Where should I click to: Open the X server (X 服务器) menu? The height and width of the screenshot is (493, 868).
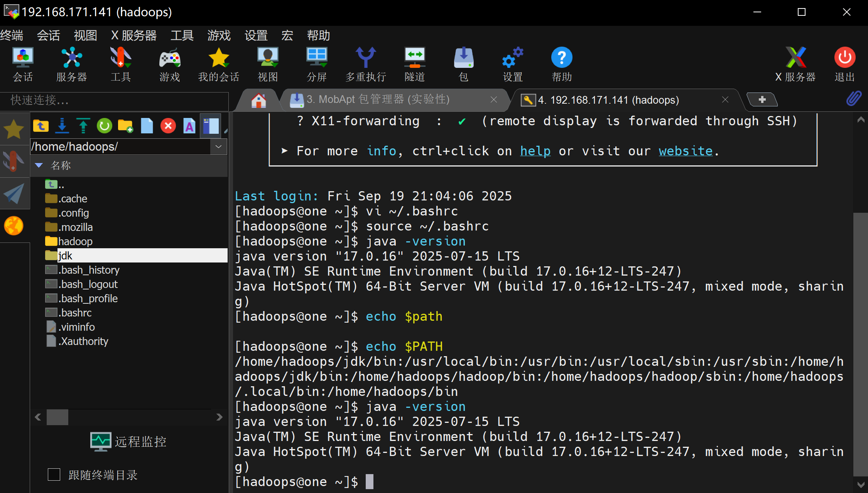(x=134, y=36)
